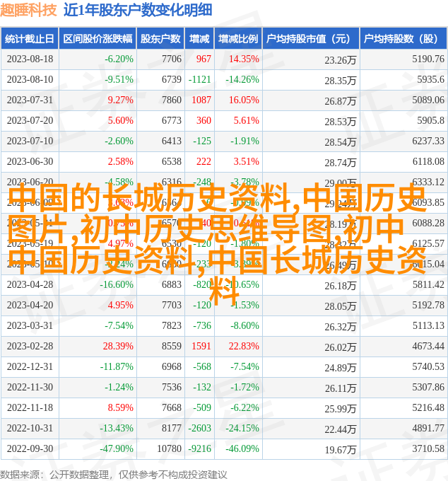Viewport: 448px width, 481px height.
Task: Select the 2022-12-31 date cell
Action: (30, 367)
